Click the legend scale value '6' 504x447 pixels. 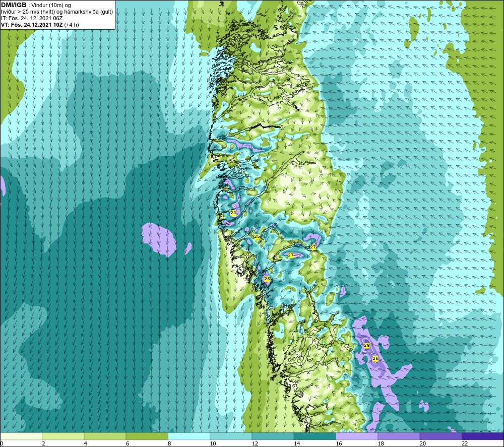click(128, 443)
